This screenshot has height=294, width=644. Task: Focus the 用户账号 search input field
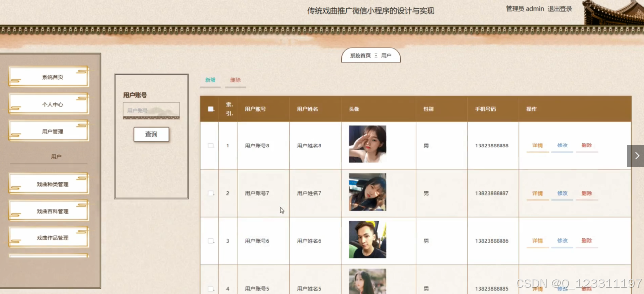(x=151, y=110)
